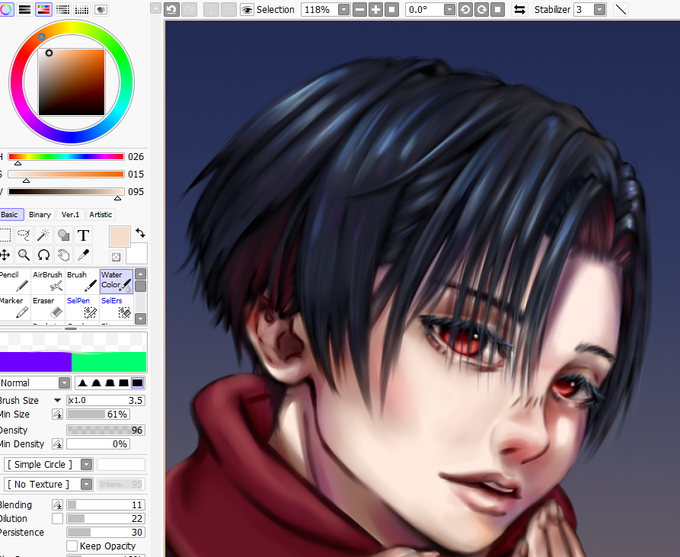Toggle the color wheel panel icon
Viewport: 680px width, 557px height.
pyautogui.click(x=6, y=9)
